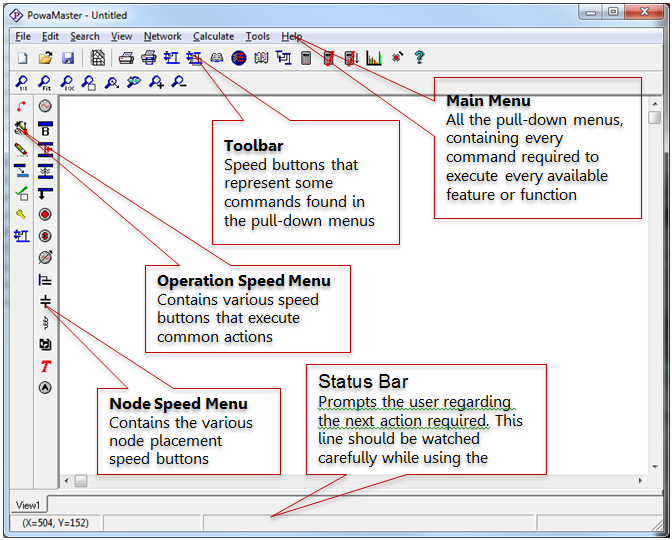Image resolution: width=672 pixels, height=540 pixels.
Task: Open the Edit menu
Action: [50, 36]
